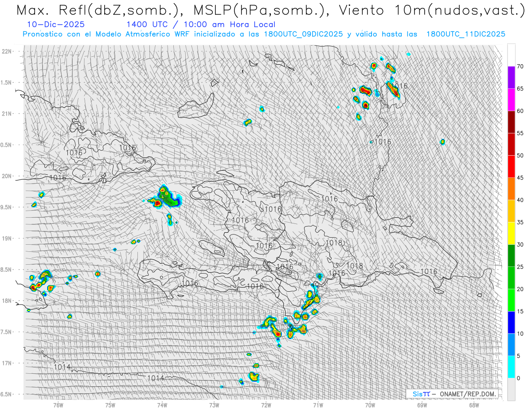Click the '68W' longitude label
This screenshot has height=411, width=532.
474,405
